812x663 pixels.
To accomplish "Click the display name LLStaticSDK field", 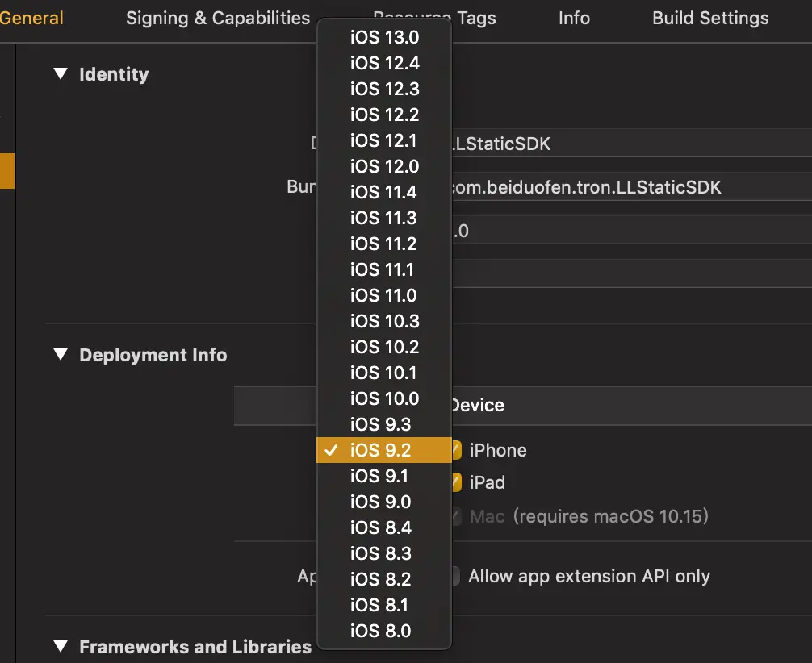I will 630,144.
